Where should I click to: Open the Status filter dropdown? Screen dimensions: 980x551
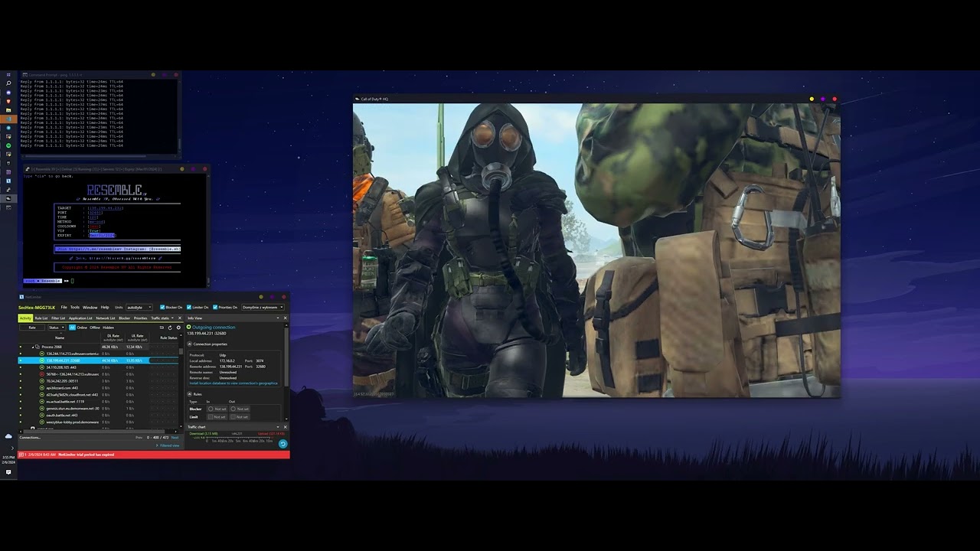[x=57, y=328]
